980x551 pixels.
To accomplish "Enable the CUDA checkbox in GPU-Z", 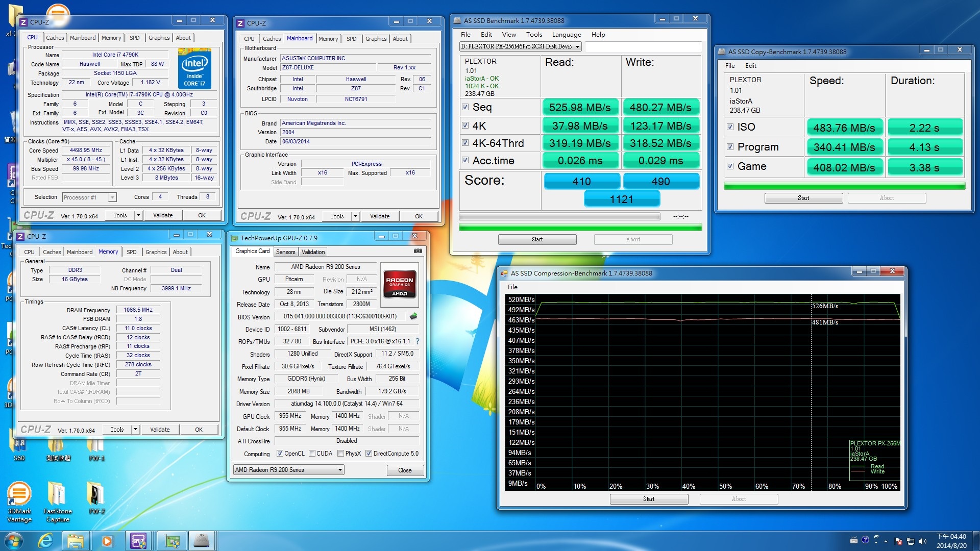I will [312, 453].
